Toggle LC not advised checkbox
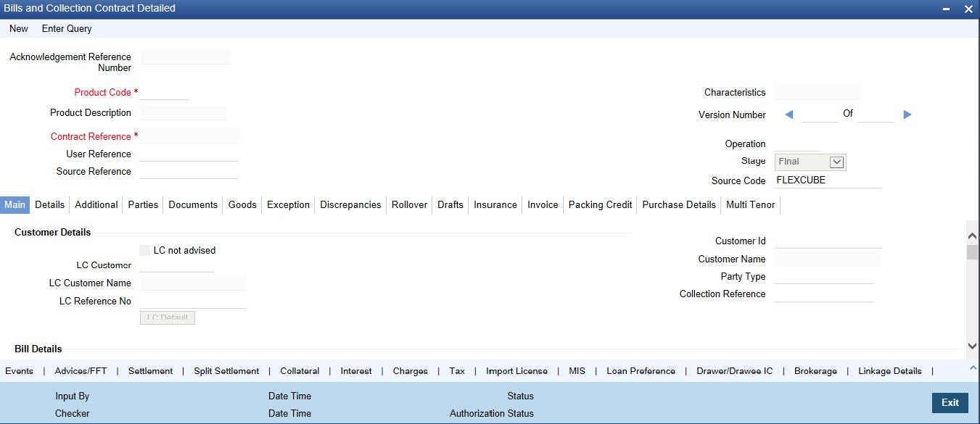 pyautogui.click(x=144, y=250)
